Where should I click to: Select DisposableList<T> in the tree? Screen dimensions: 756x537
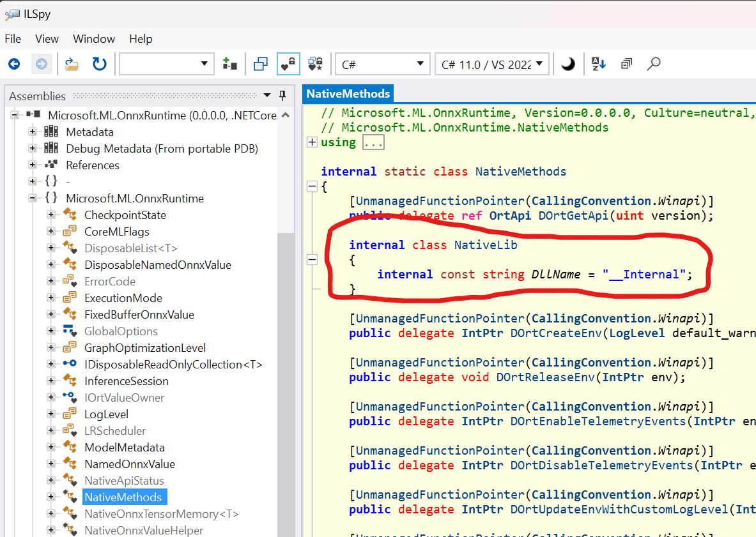coord(130,248)
